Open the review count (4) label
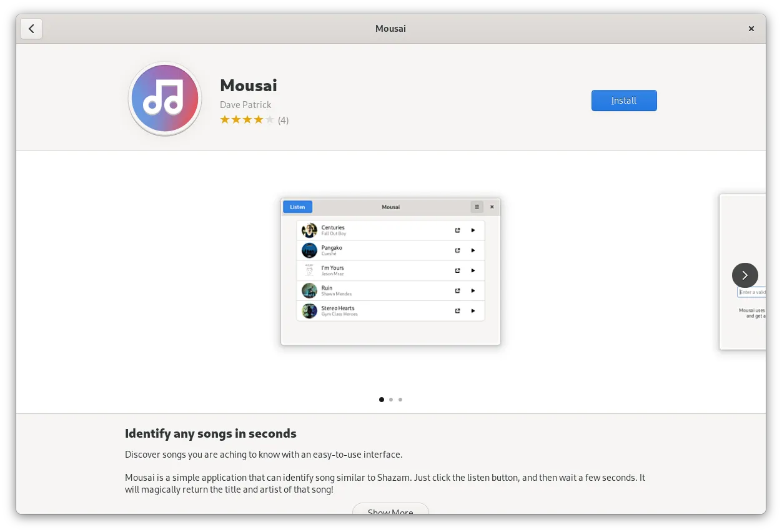 [x=283, y=120]
